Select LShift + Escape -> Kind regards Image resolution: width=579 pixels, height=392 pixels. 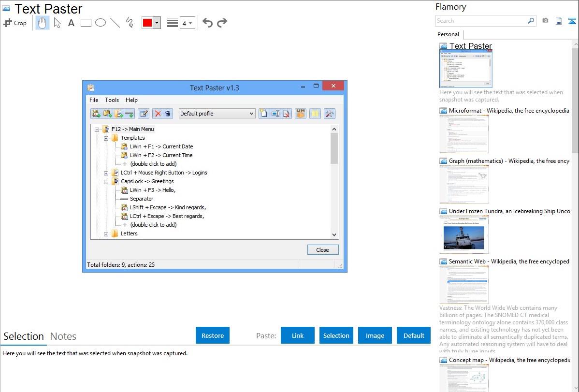point(168,207)
